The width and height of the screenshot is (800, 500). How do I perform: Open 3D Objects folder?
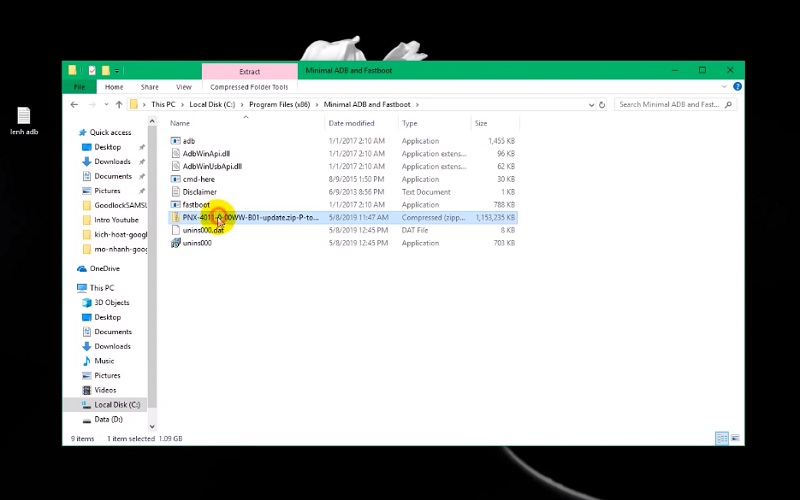[x=112, y=303]
